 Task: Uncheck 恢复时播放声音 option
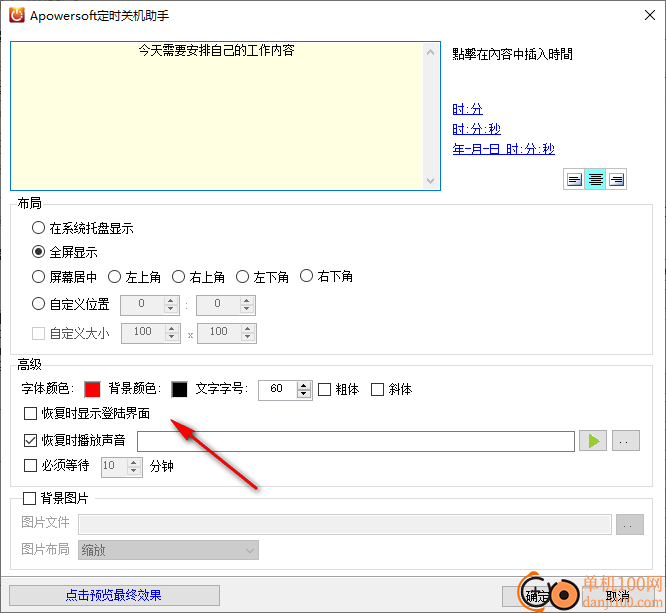click(31, 441)
